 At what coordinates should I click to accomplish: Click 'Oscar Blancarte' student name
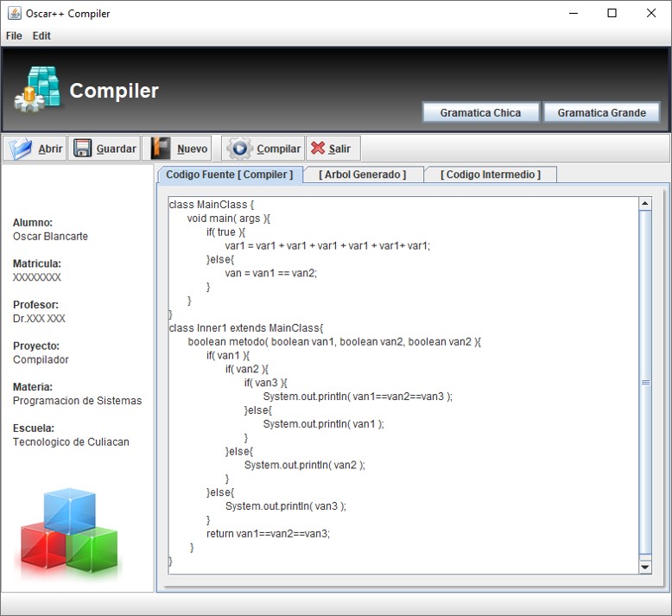[50, 236]
